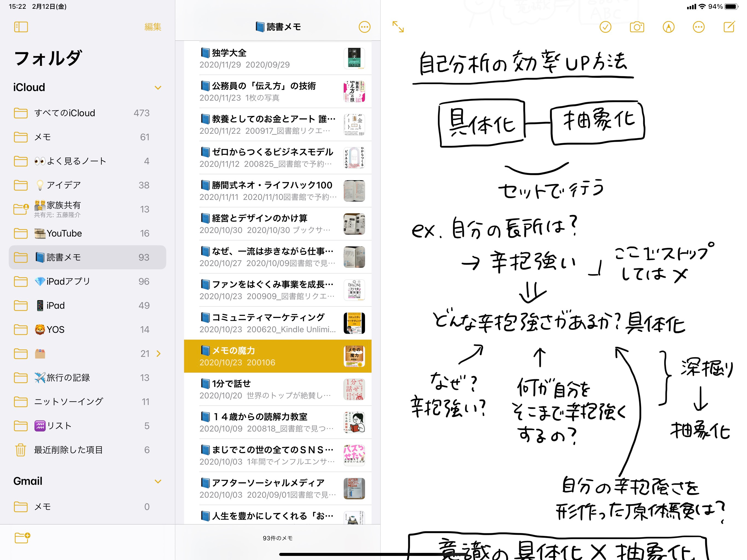Open the リスト folder
Viewport: 747px width, 560px height.
pyautogui.click(x=87, y=425)
